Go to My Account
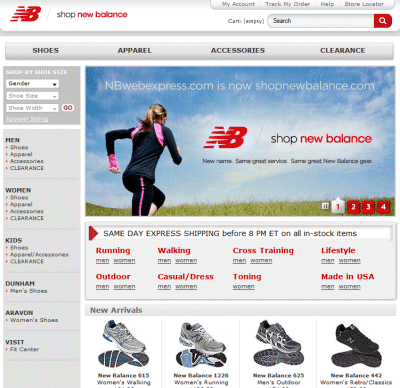This screenshot has width=400, height=388. (238, 4)
